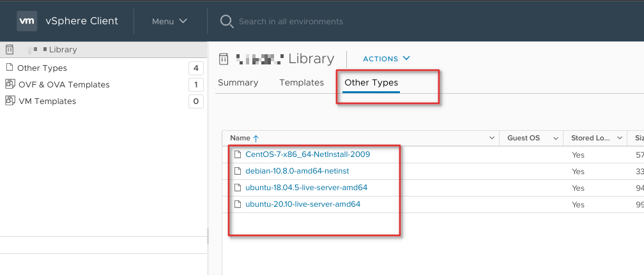Select the Other Types tab
The height and width of the screenshot is (275, 644).
[371, 82]
